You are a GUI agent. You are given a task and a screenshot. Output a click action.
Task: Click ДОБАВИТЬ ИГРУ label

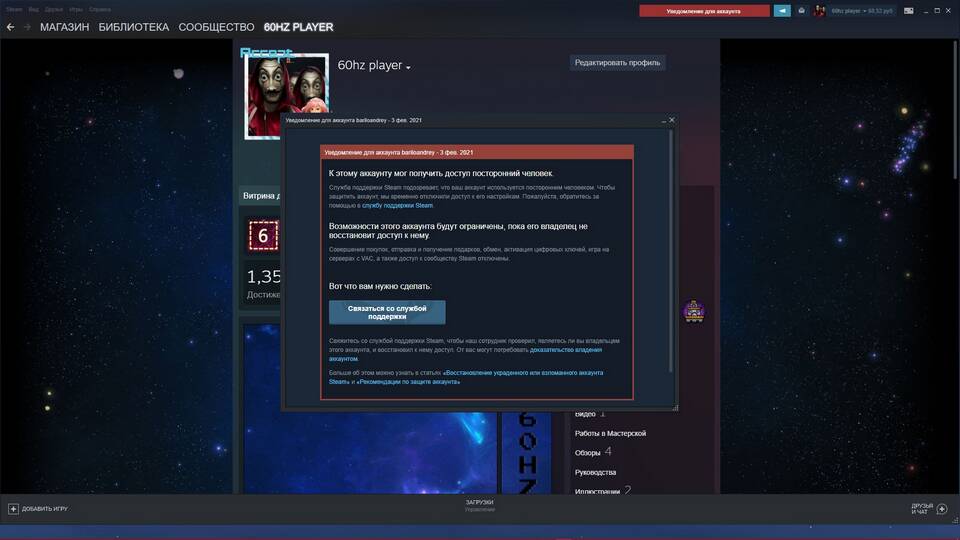click(x=45, y=509)
